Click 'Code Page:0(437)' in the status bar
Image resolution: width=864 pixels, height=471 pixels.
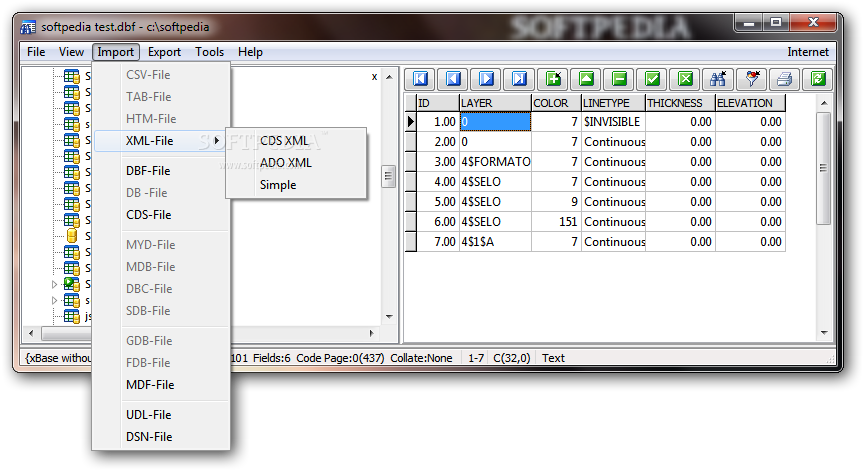[x=340, y=358]
